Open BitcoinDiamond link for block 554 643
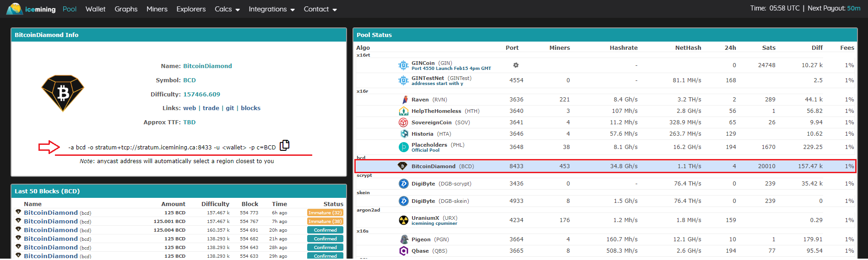 pos(51,247)
